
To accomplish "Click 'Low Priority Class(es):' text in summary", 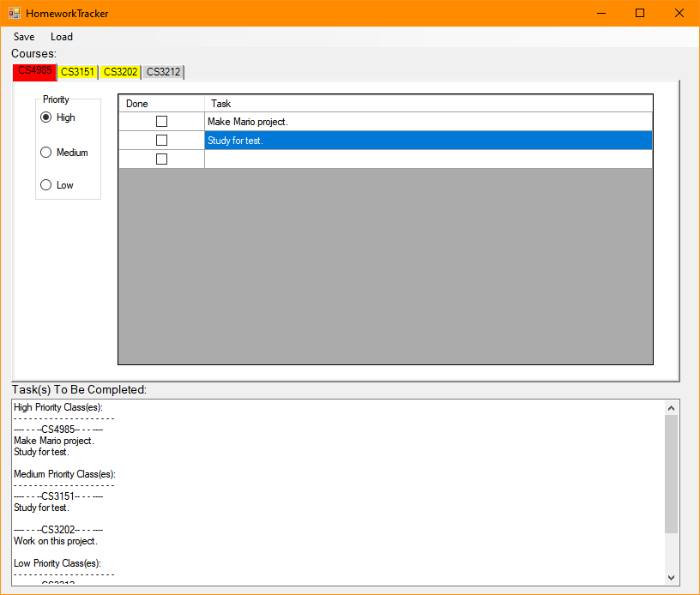I will pos(57,563).
